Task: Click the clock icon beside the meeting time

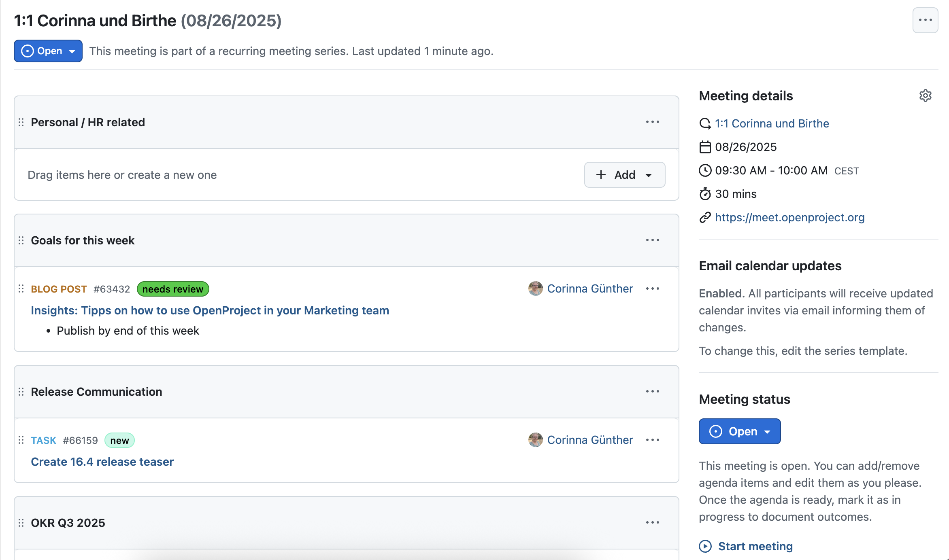Action: click(705, 170)
